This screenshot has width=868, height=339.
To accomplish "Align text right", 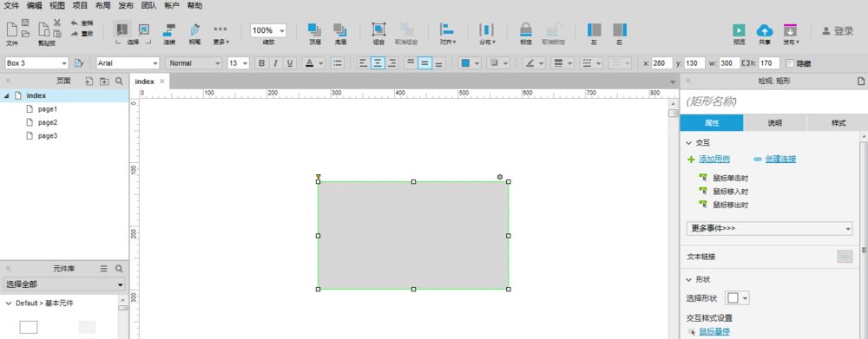I will pyautogui.click(x=392, y=63).
